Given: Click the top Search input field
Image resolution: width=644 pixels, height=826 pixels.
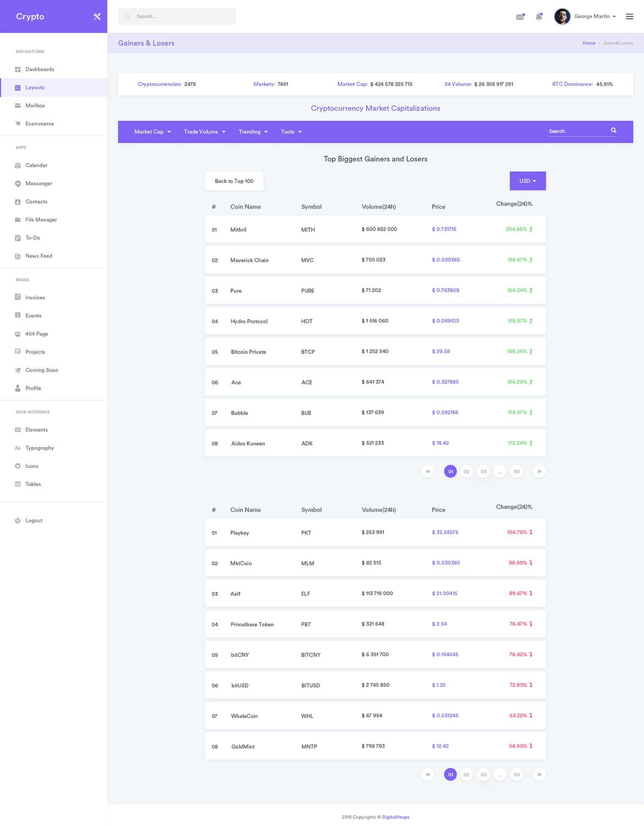Looking at the screenshot, I should click(x=176, y=16).
